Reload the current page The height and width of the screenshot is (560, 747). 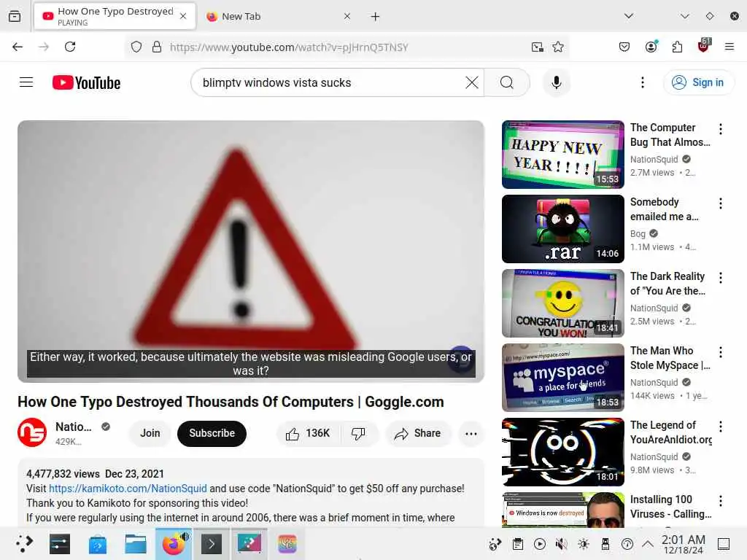coord(70,47)
